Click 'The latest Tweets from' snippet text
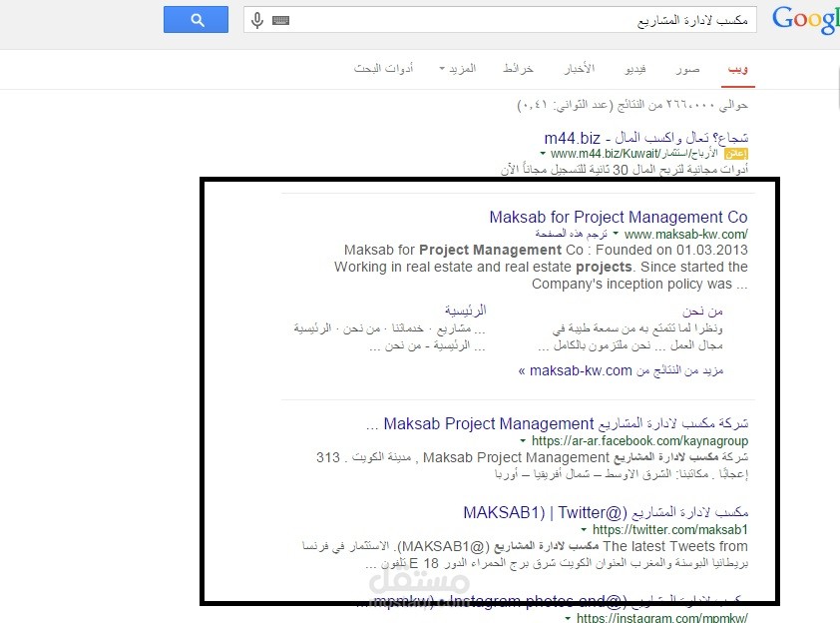Screen dimensions: 840x623 click(x=675, y=546)
